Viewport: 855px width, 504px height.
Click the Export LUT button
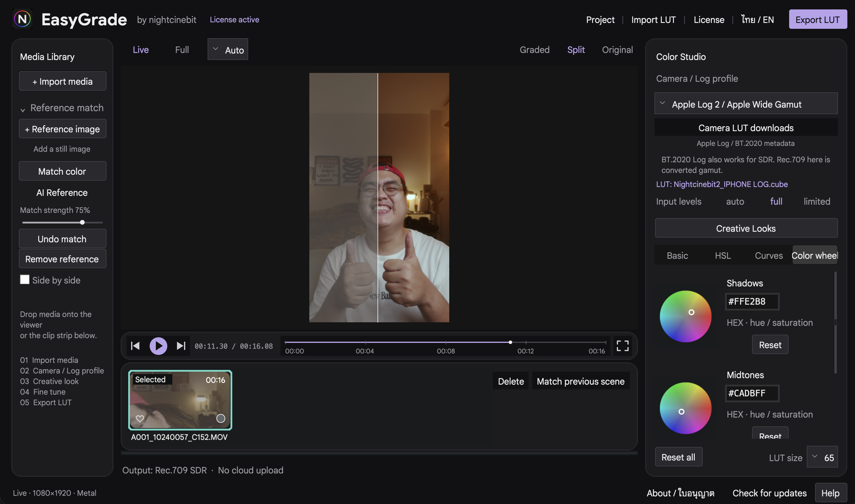pos(817,19)
